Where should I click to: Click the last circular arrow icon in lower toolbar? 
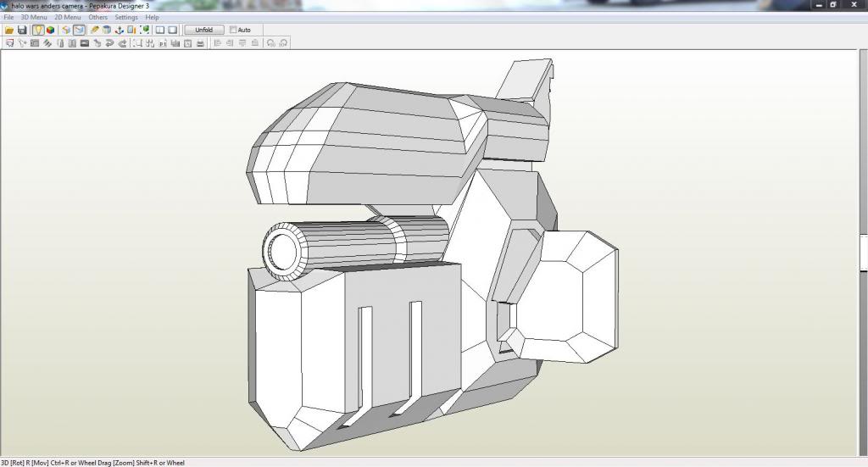[283, 43]
